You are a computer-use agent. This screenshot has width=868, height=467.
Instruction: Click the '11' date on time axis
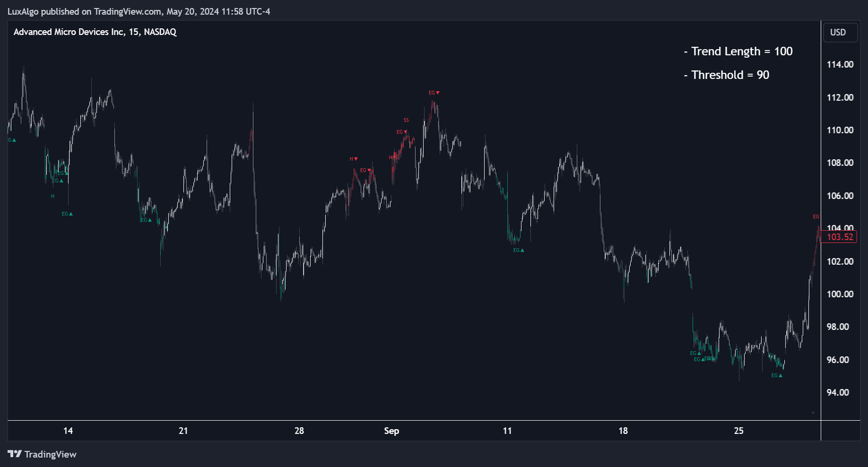point(507,431)
